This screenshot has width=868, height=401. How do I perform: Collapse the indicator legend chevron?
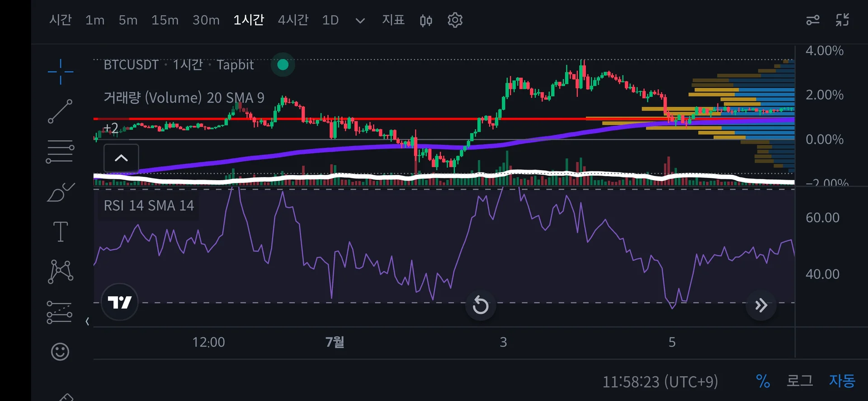(x=121, y=158)
